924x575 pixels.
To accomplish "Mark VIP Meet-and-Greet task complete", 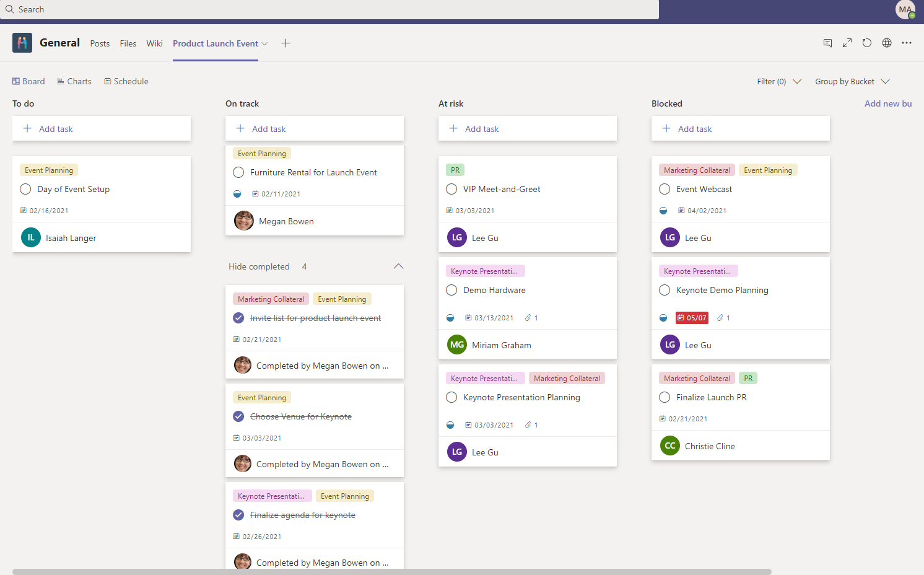I will 451,189.
